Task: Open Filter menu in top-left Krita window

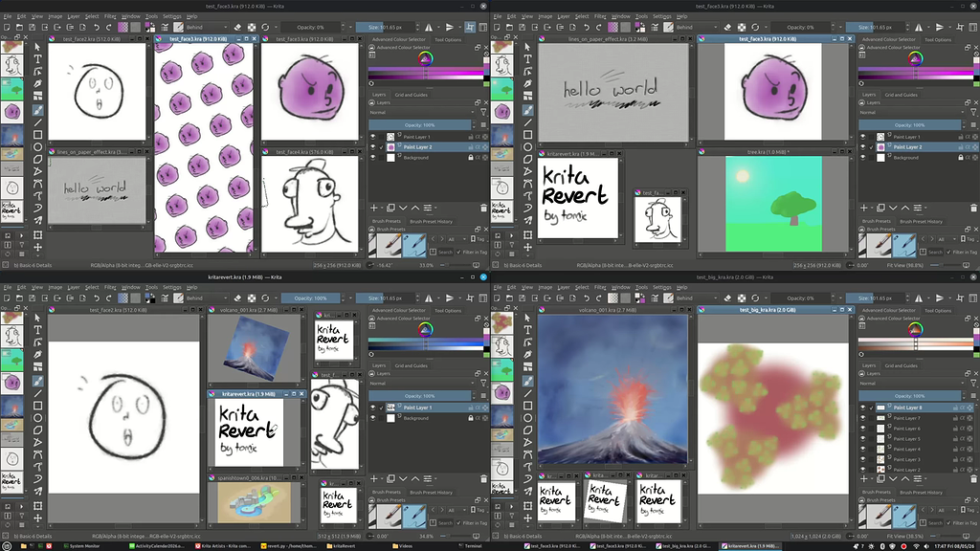Action: click(x=110, y=16)
